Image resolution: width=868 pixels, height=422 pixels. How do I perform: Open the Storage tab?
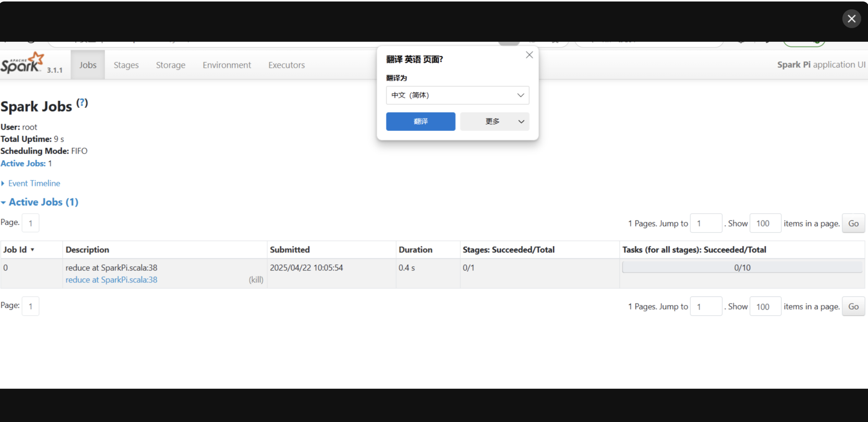point(170,65)
